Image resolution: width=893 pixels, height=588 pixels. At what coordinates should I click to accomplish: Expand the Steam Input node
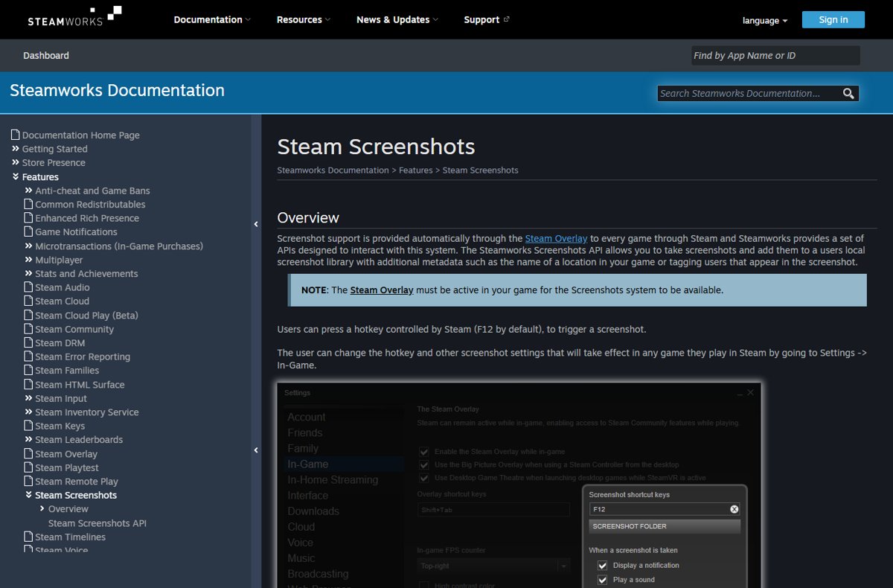coord(29,398)
